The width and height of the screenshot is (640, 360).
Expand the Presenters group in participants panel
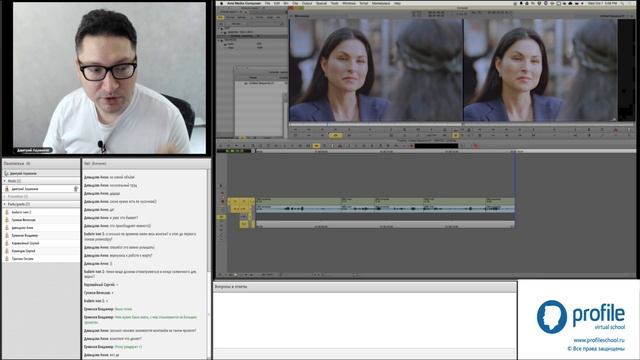[5, 196]
